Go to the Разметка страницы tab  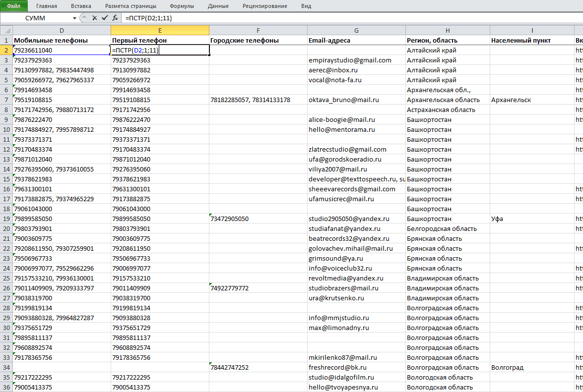[130, 6]
